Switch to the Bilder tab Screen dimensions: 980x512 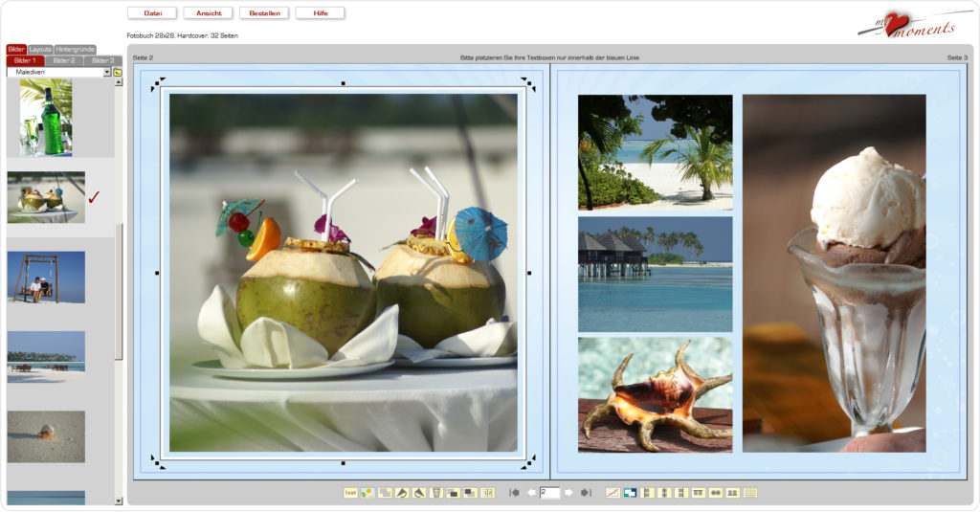(x=16, y=50)
